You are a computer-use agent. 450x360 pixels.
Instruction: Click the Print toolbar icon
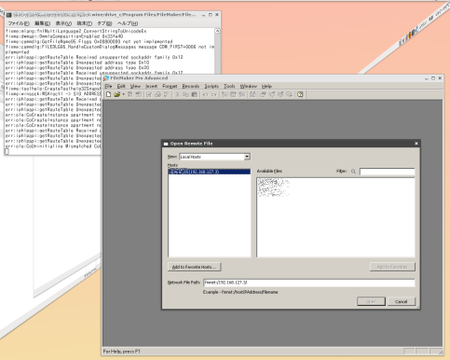tap(158, 94)
